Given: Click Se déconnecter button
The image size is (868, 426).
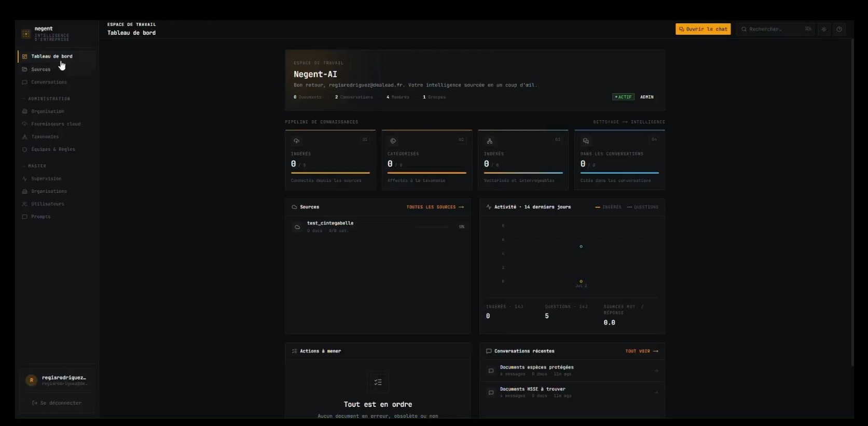Looking at the screenshot, I should tap(57, 403).
